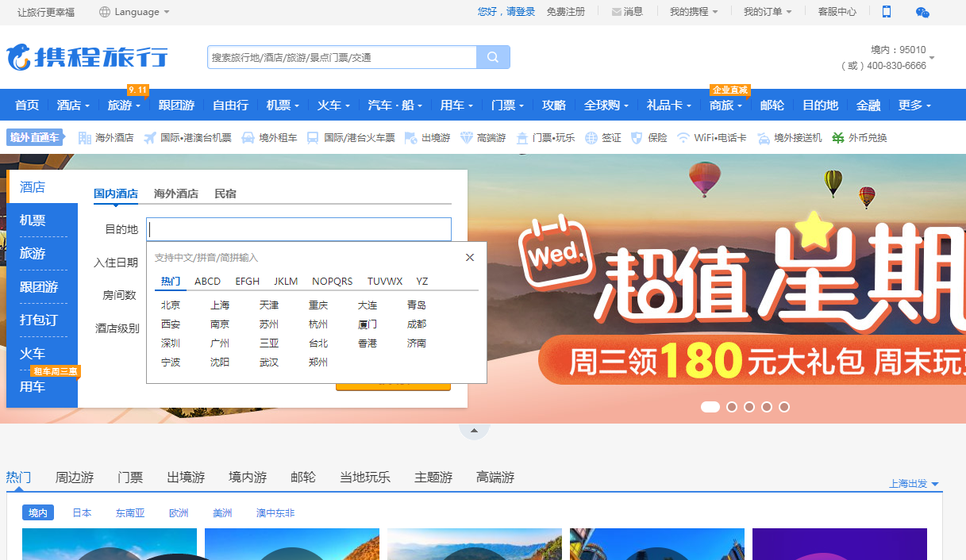
Task: Open the WeChat icon in top bar
Action: click(x=922, y=12)
